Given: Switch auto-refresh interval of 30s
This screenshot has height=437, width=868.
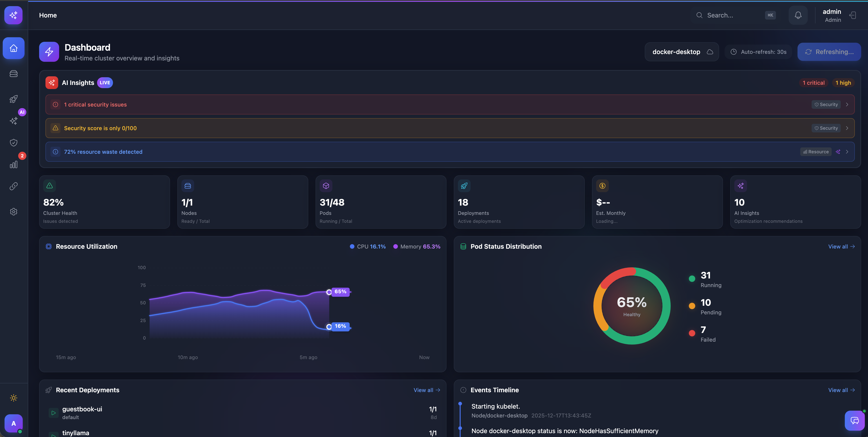Looking at the screenshot, I should click(758, 52).
